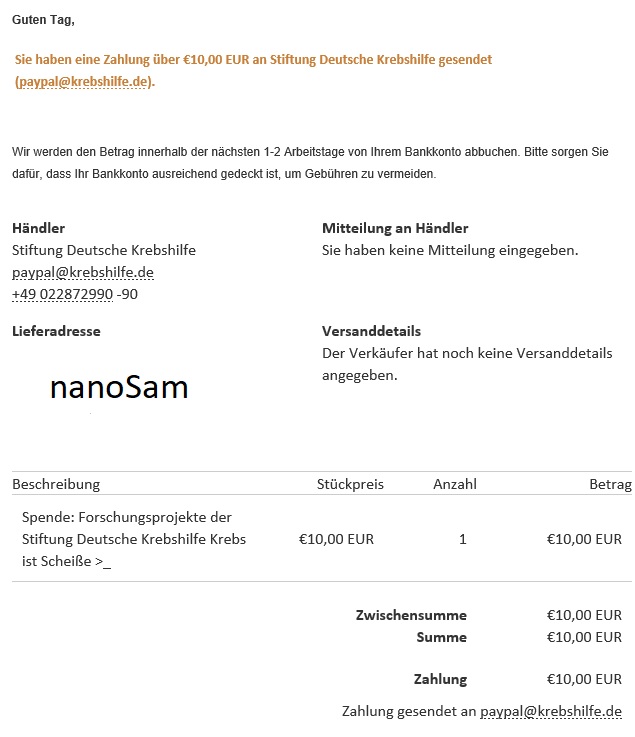The image size is (635, 737).
Task: Click the Zahlung total label
Action: click(440, 679)
